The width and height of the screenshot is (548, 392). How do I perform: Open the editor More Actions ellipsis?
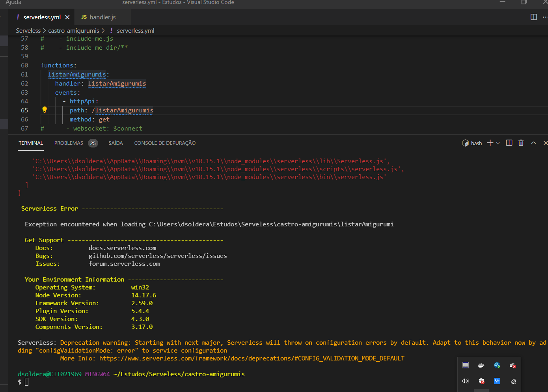(x=545, y=17)
